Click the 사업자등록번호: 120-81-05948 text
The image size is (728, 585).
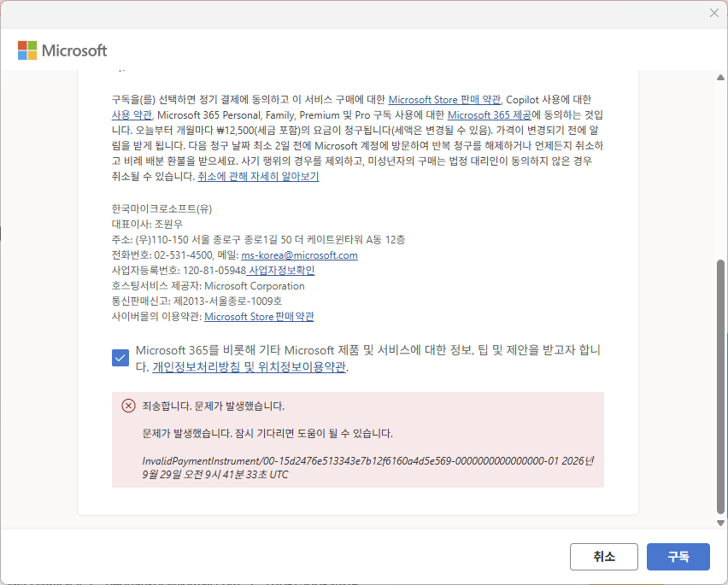tap(179, 270)
